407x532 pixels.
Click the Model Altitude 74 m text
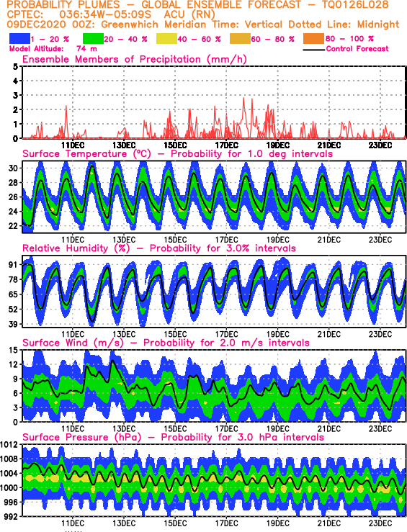pos(53,49)
